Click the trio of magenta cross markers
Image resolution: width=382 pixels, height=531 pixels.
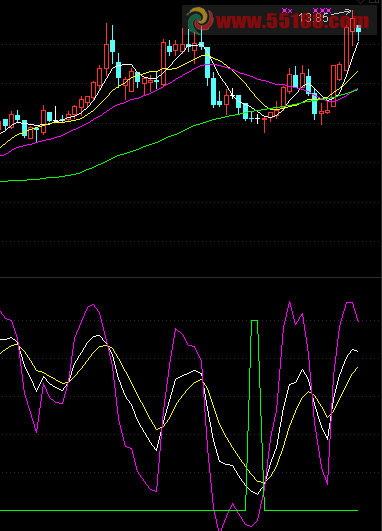pyautogui.click(x=322, y=11)
